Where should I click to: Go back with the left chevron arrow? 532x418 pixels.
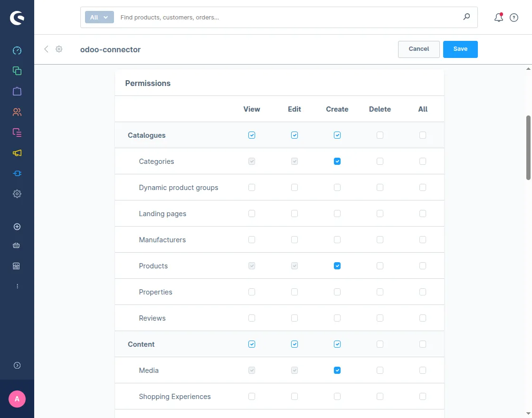tap(46, 49)
